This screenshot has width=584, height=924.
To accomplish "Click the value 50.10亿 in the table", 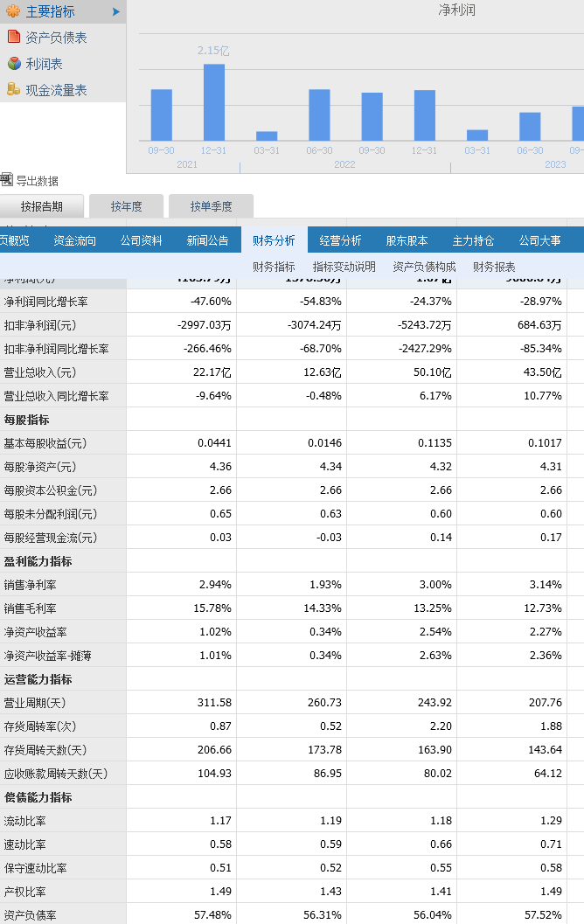I will 434,372.
